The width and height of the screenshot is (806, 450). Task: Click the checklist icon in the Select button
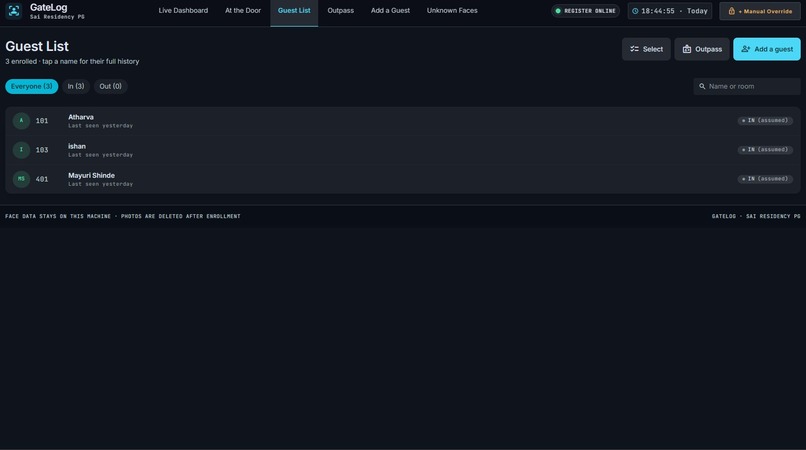click(x=634, y=49)
